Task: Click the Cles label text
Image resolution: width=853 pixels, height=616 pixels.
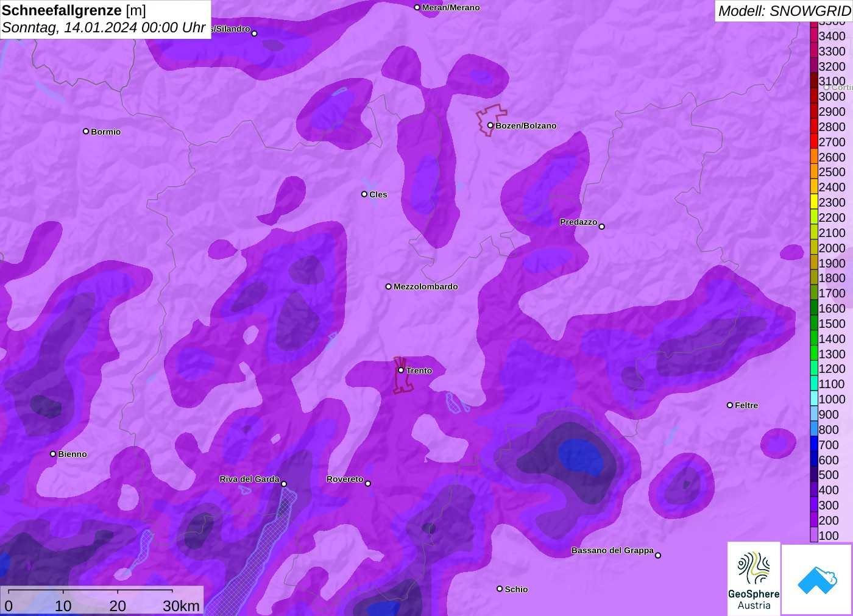Action: point(378,194)
